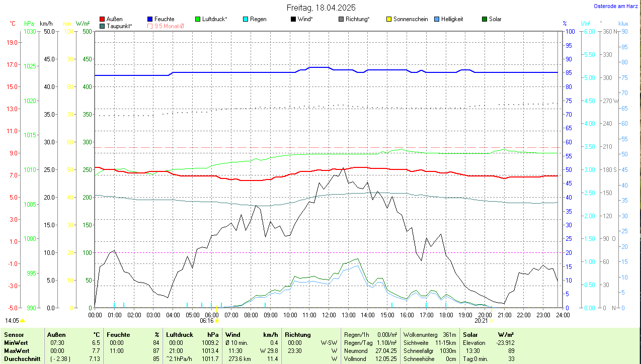This screenshot has height=364, width=641.
Task: Click the sunset marker at 20:21
Action: [491, 320]
